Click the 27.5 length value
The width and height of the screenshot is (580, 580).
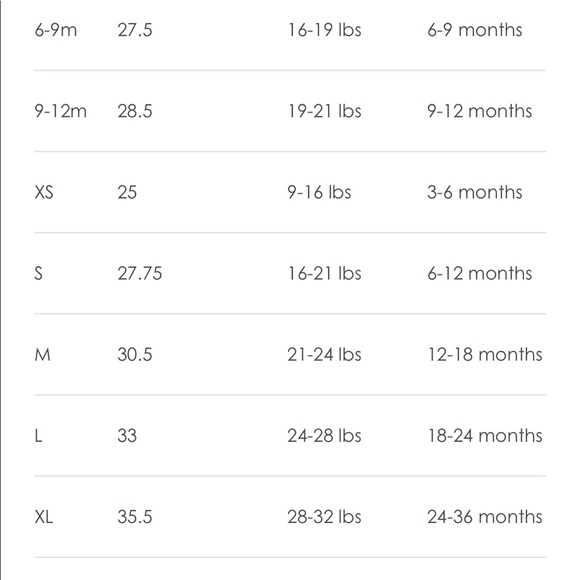coord(135,30)
